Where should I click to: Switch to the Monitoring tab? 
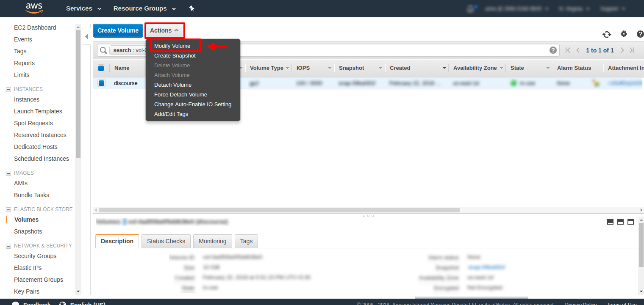point(212,241)
